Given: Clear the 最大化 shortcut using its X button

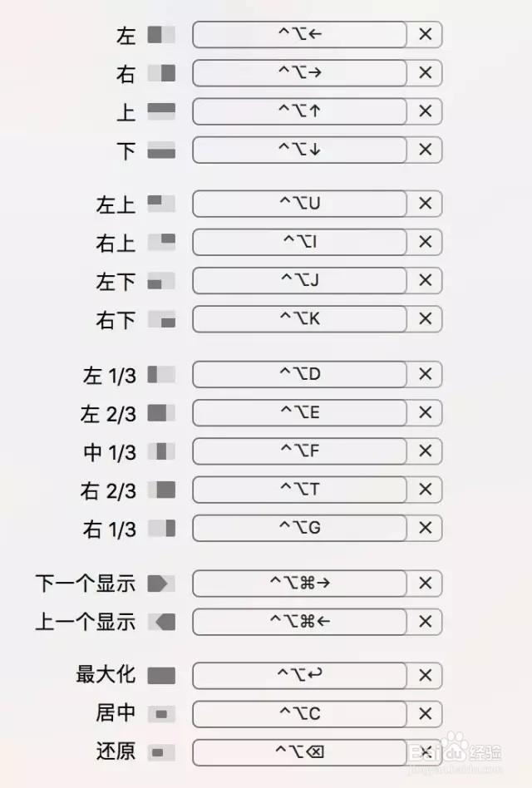Looking at the screenshot, I should coord(424,676).
